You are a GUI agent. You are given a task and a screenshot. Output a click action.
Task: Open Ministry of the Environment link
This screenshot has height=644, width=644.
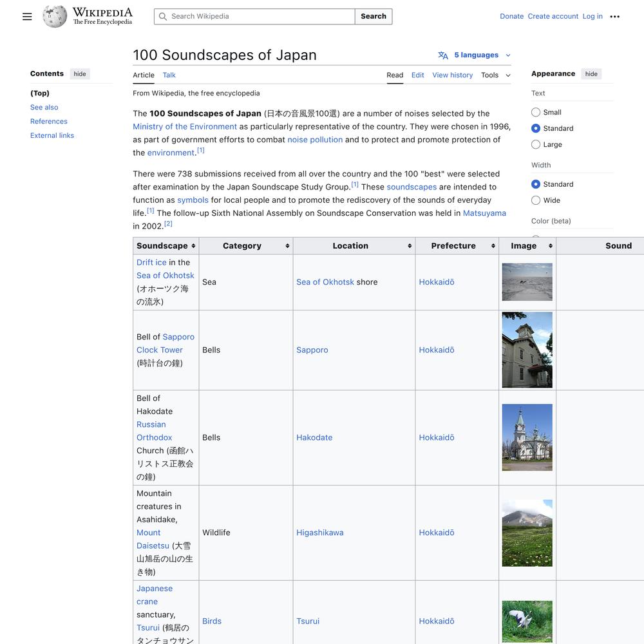(184, 126)
